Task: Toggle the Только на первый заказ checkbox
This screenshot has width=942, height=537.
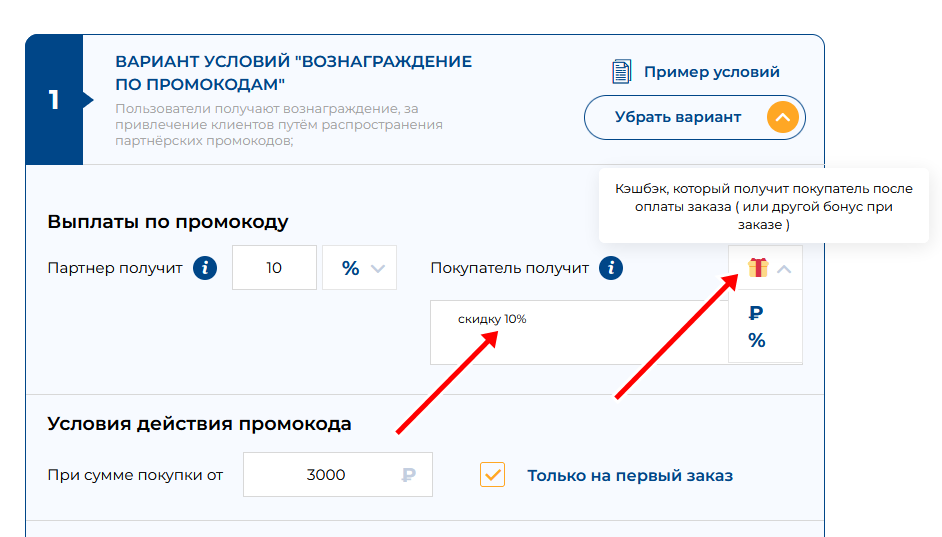Action: coord(493,475)
